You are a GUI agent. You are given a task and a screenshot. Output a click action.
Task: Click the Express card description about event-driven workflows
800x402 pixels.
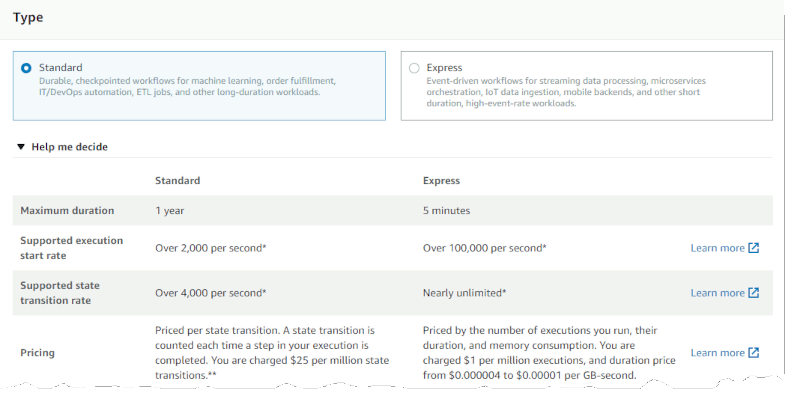point(566,92)
